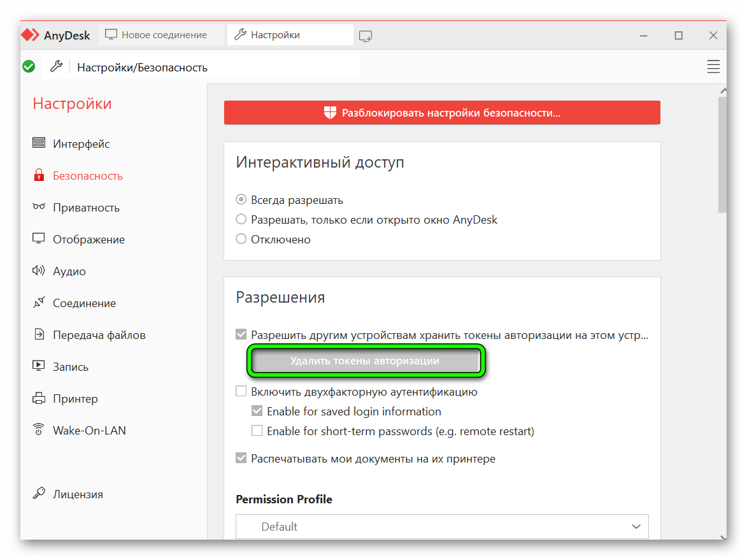Click the wrench icon in the address bar

click(x=56, y=67)
